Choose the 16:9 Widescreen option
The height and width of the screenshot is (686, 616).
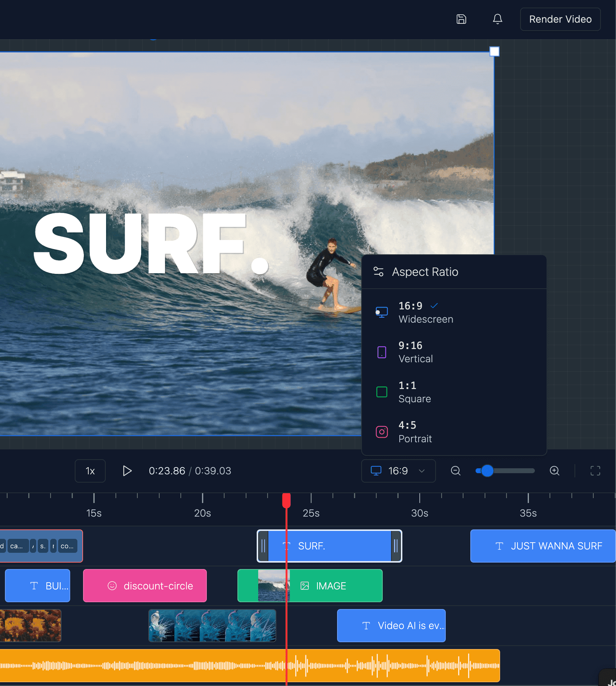425,312
